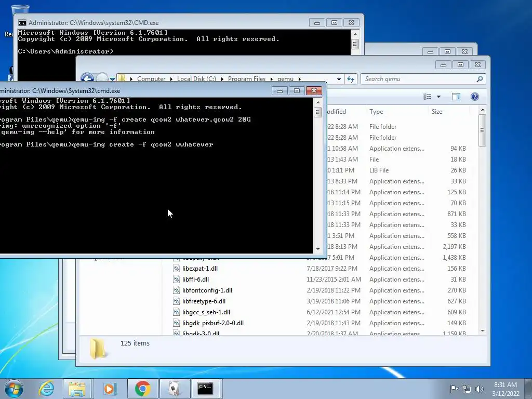Viewport: 532px width, 399px height.
Task: Select libfontconfig-1.dll file
Action: 207,290
